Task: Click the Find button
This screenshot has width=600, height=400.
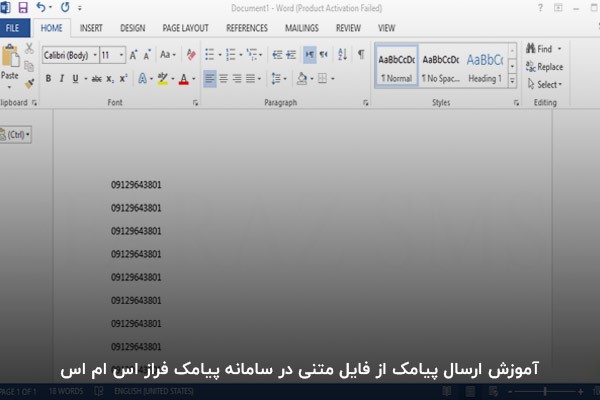Action: tap(539, 49)
